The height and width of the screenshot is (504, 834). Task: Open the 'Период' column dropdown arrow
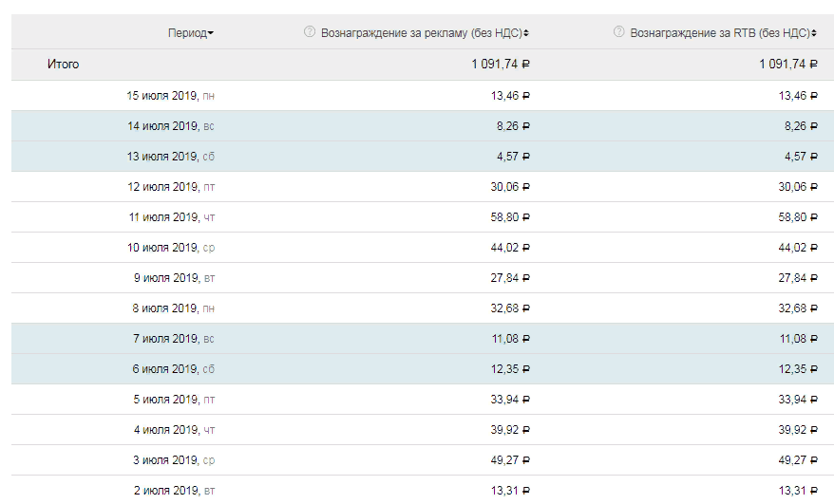(x=211, y=33)
